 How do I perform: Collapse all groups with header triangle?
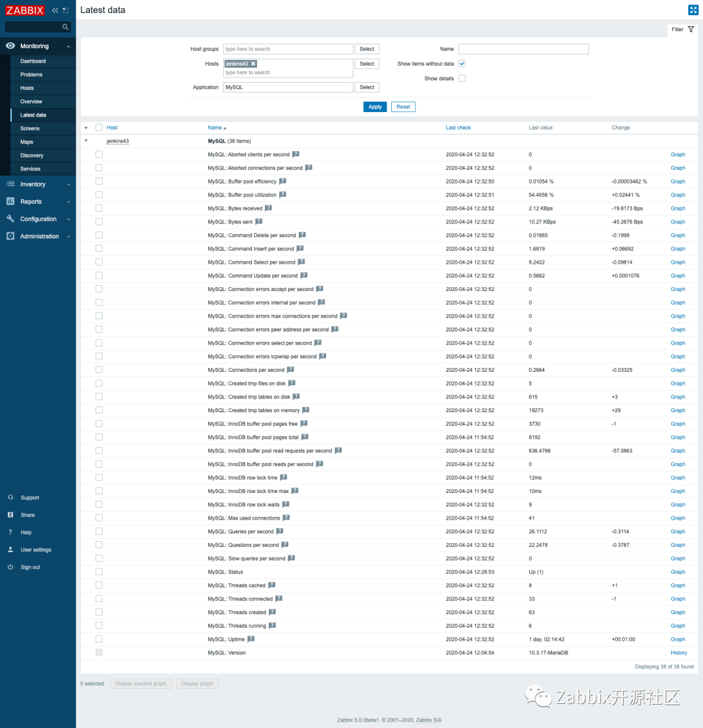point(86,128)
